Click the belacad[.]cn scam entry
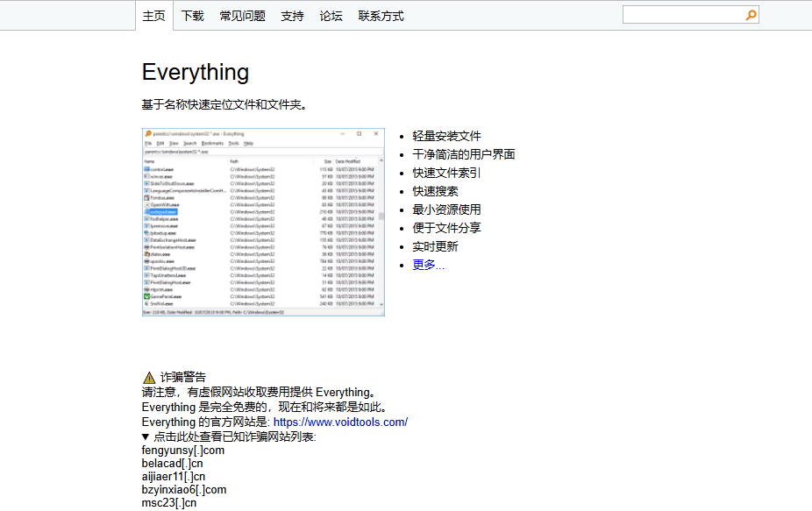The width and height of the screenshot is (812, 511). [172, 464]
